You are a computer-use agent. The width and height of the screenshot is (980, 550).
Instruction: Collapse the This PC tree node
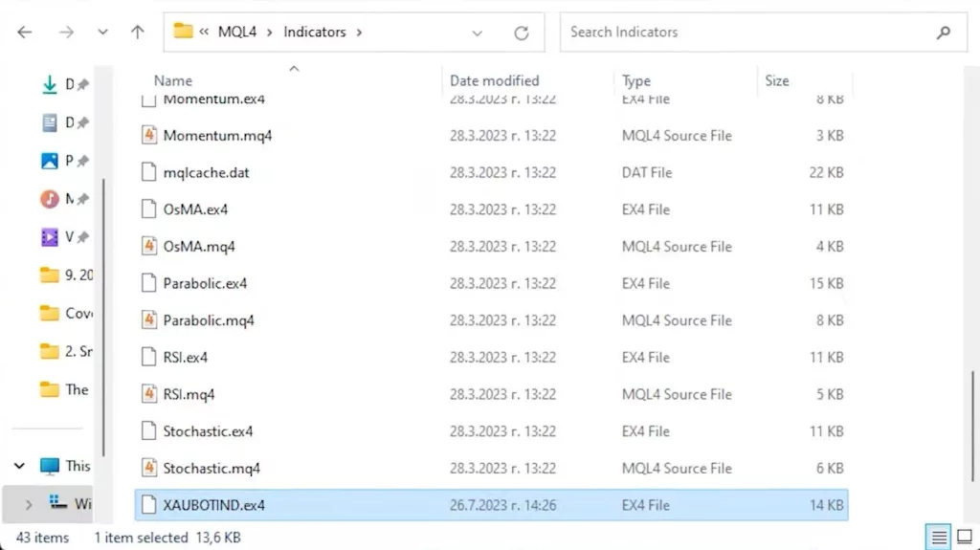(x=20, y=466)
